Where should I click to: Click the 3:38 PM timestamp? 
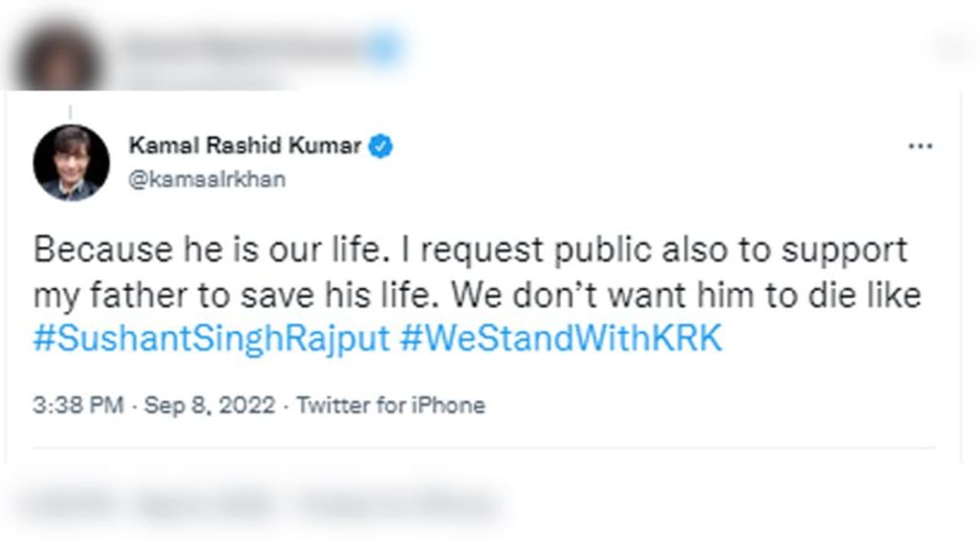tap(78, 405)
